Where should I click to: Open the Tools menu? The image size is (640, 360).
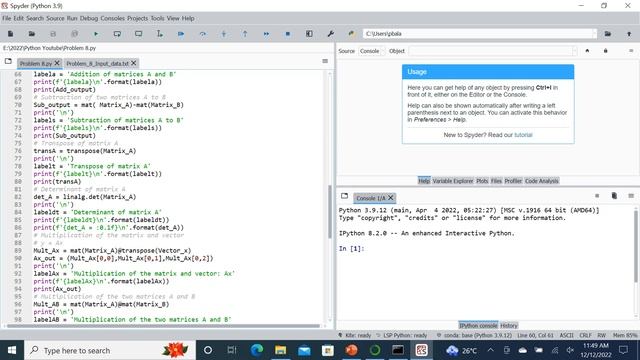click(157, 18)
